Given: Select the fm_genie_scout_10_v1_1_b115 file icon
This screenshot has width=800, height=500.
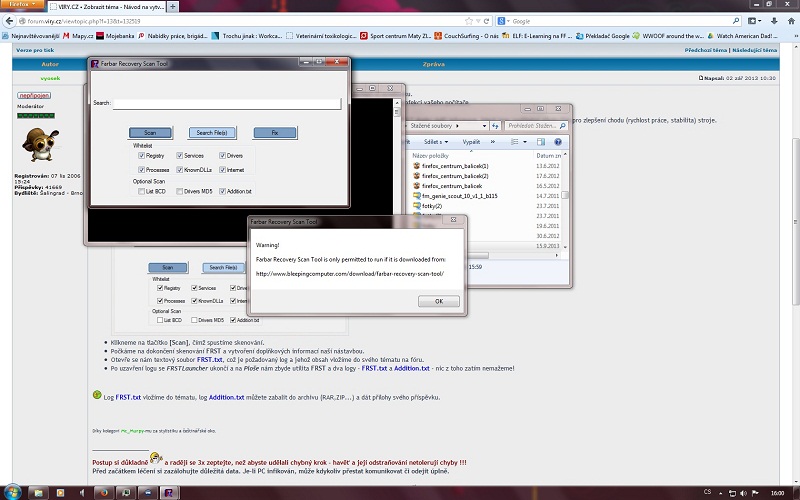Looking at the screenshot, I should point(419,196).
